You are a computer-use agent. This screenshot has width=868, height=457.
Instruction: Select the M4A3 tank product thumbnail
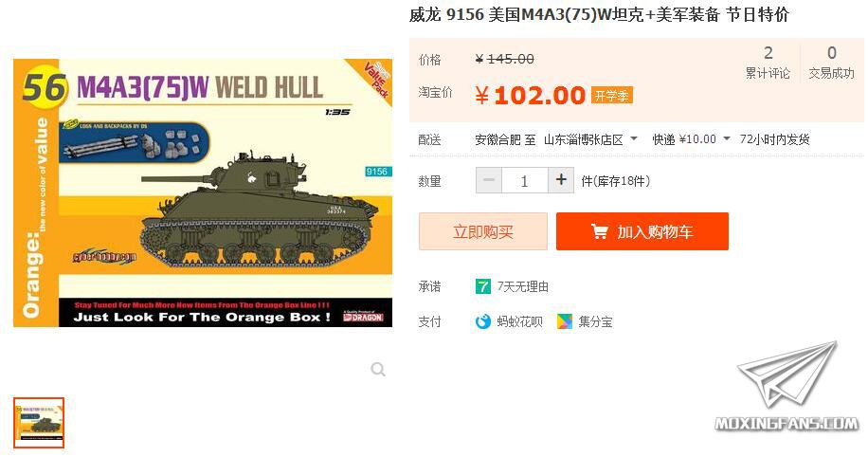coord(39,423)
